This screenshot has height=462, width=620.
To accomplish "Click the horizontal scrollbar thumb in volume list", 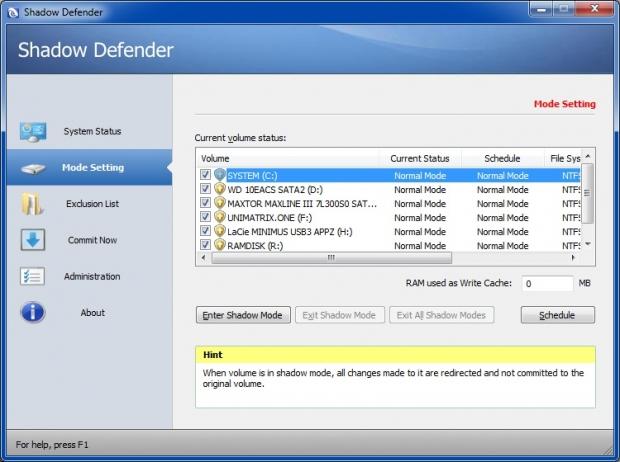I will (x=331, y=258).
